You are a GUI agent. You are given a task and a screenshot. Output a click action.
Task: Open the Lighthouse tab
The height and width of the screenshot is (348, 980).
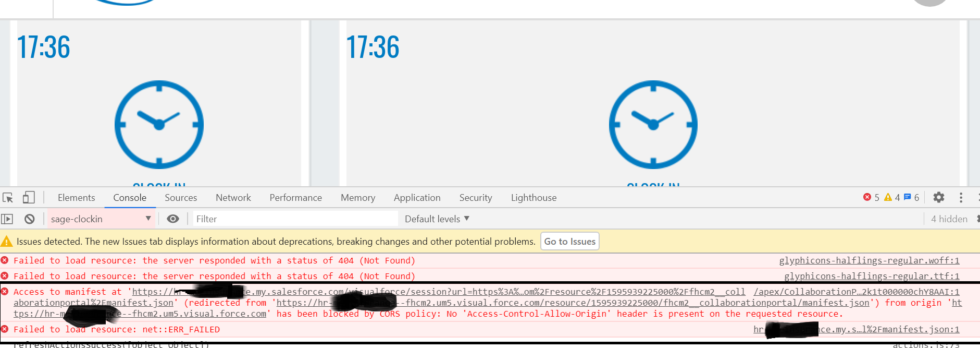tap(534, 198)
